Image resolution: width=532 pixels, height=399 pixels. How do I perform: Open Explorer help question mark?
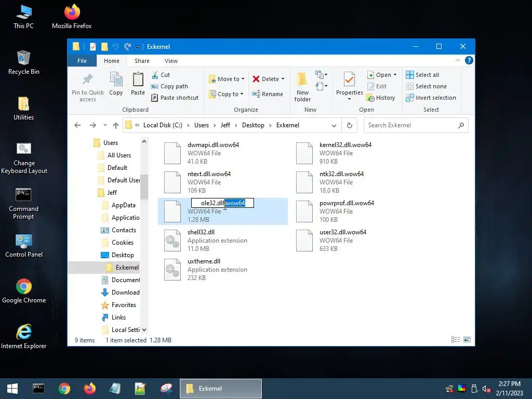[469, 60]
